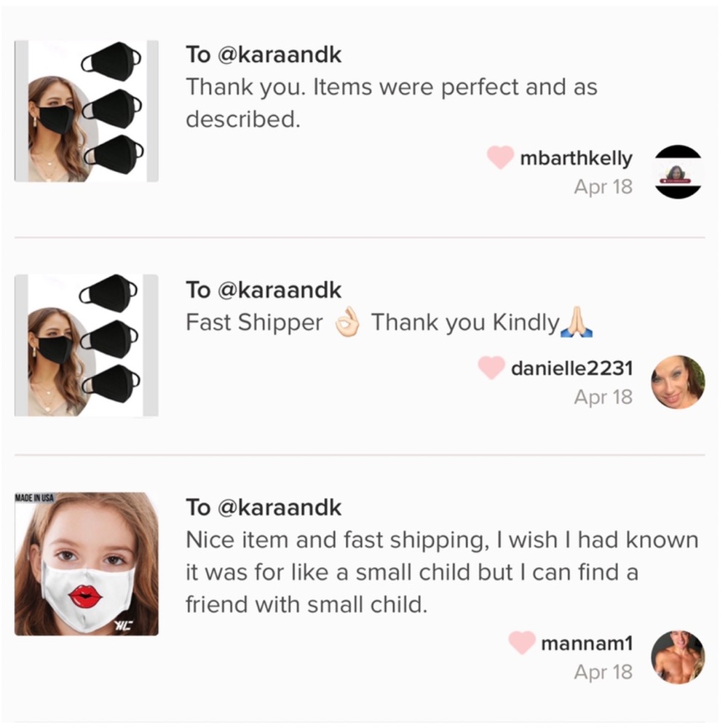728x728 pixels.
Task: Visit the danielle2231 username link
Action: 571,368
